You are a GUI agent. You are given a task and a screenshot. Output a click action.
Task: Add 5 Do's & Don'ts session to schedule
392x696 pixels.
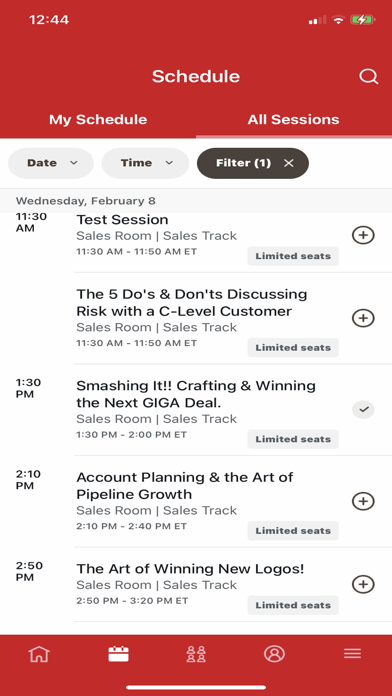tap(363, 318)
